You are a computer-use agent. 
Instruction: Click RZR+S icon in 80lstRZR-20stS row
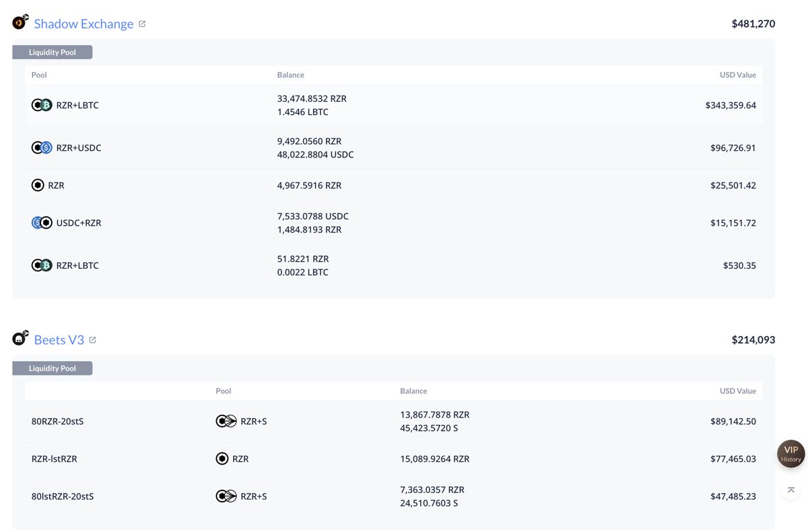pyautogui.click(x=226, y=496)
